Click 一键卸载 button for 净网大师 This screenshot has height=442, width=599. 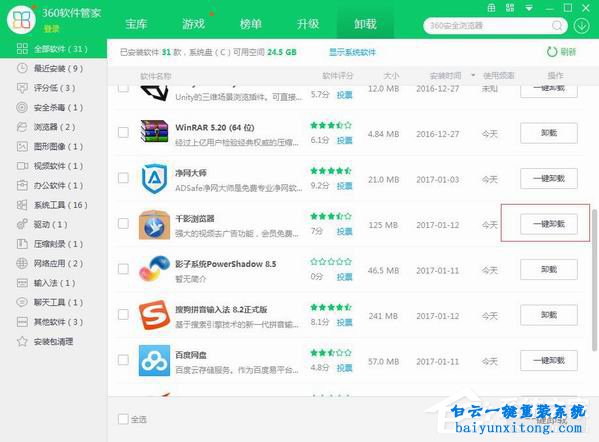coord(549,178)
